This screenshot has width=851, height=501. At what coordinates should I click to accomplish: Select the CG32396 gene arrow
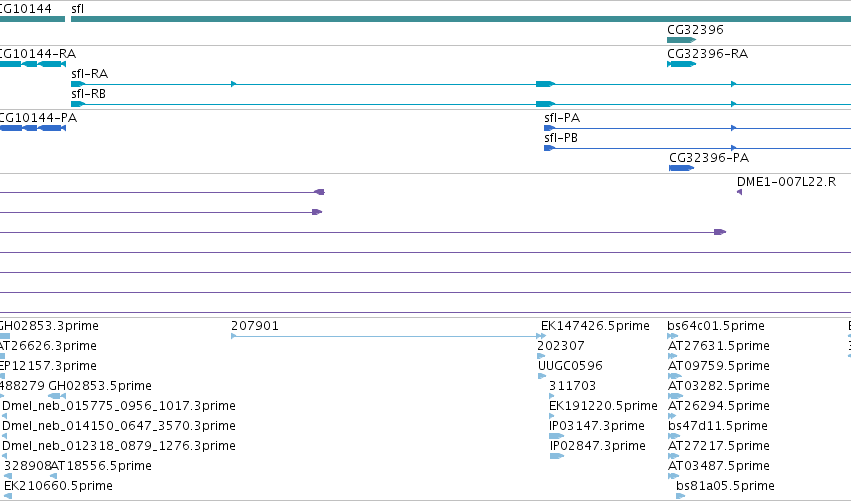click(x=681, y=40)
